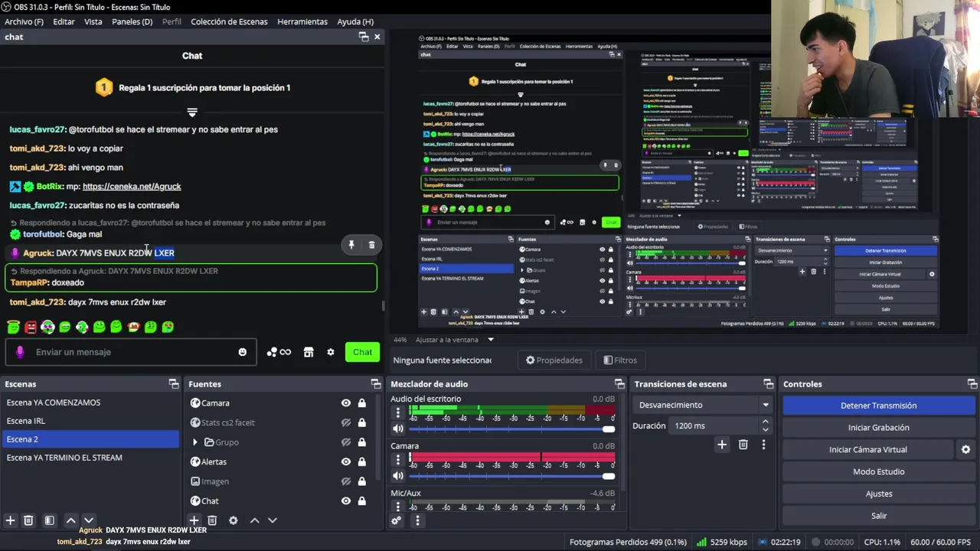Open Colección de Escenas menu
This screenshot has height=551, width=980.
pyautogui.click(x=229, y=21)
